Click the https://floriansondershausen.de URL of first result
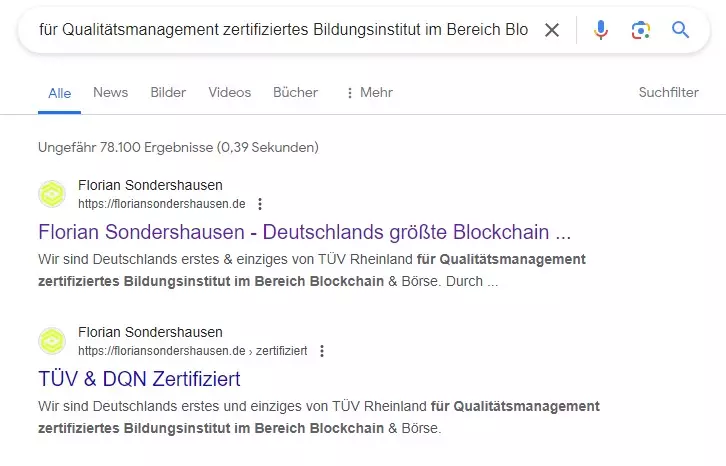726x466 pixels. [x=162, y=204]
